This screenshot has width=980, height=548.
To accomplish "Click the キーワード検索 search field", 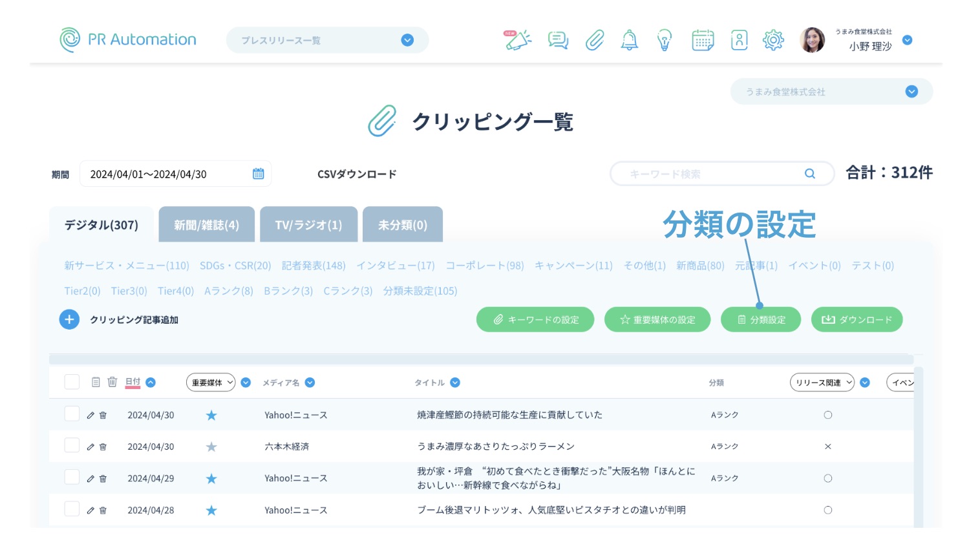I will pyautogui.click(x=711, y=174).
